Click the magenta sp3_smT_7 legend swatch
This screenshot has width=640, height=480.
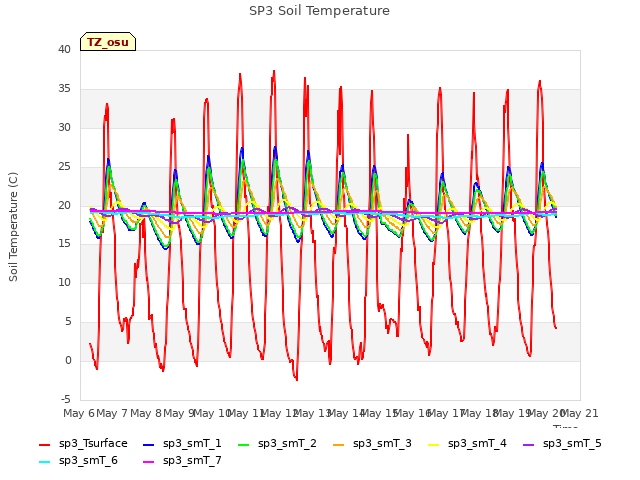pos(149,462)
